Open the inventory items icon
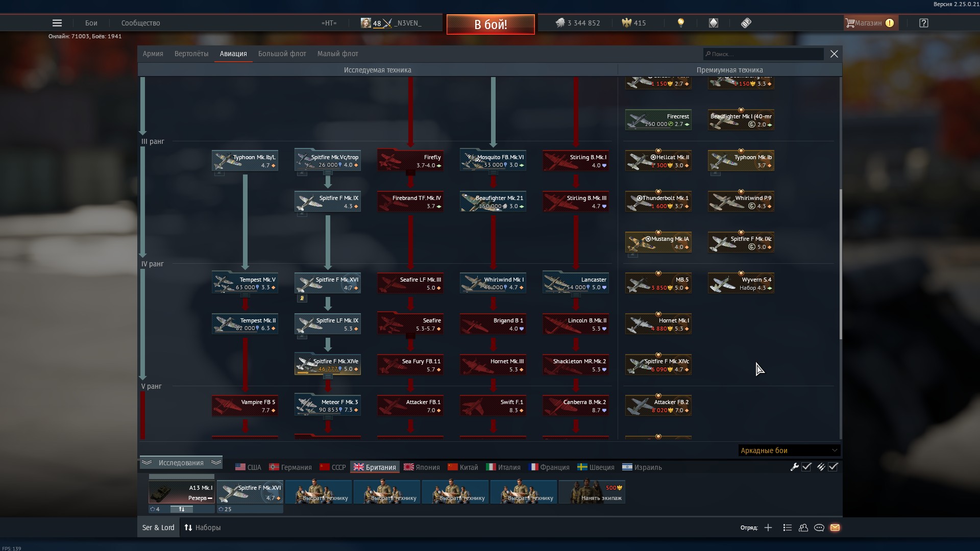980x551 pixels. coord(714,23)
